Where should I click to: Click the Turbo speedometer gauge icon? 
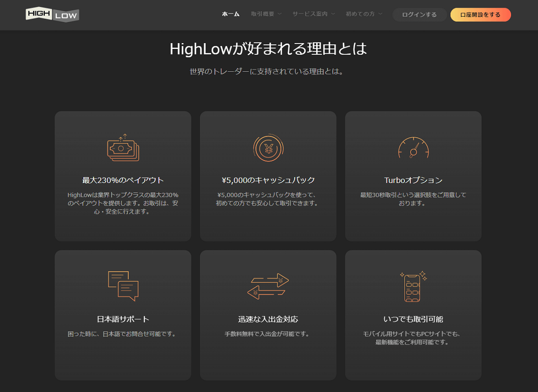pyautogui.click(x=413, y=148)
